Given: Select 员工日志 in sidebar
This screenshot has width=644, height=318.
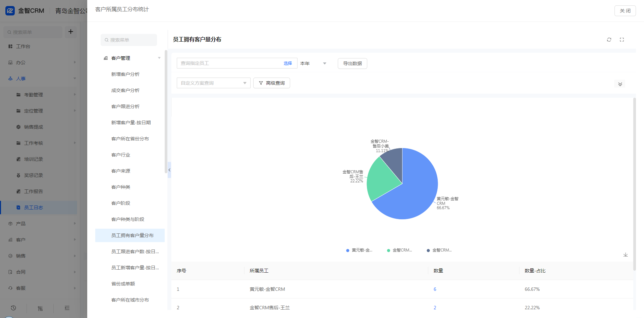Looking at the screenshot, I should pos(39,208).
